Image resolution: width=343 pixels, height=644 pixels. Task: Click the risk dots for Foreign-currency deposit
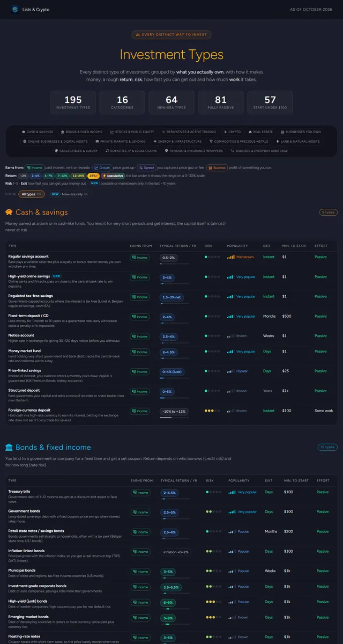click(x=212, y=411)
